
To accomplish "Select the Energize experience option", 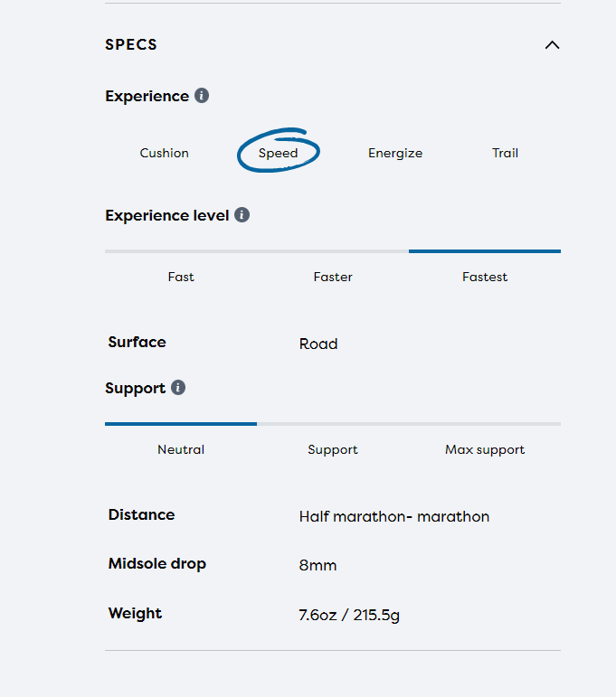I will tap(395, 153).
